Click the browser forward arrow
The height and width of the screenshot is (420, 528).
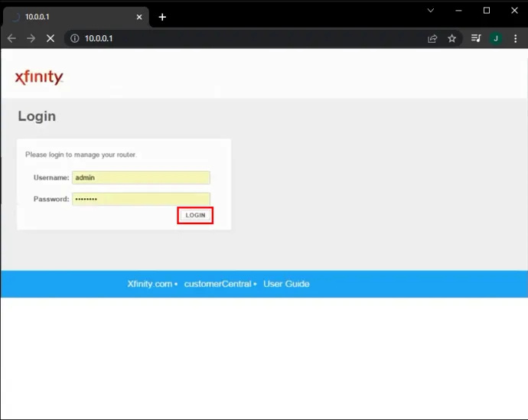31,38
